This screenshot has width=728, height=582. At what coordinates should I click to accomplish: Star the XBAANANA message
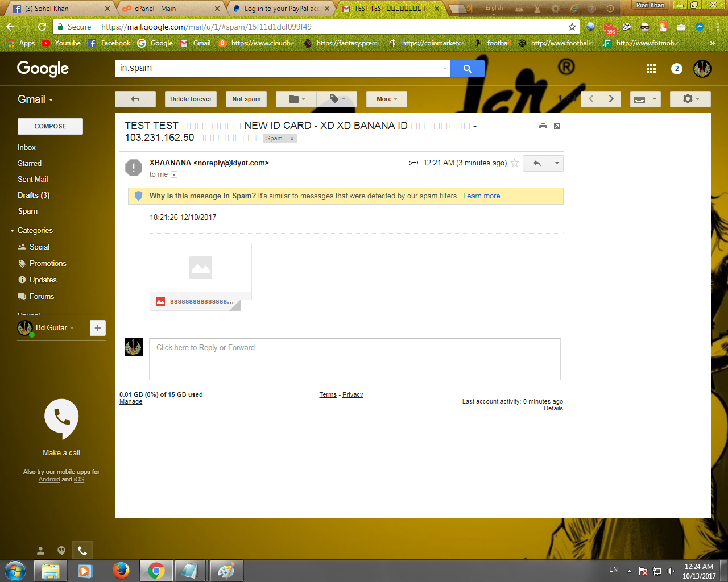coord(515,163)
